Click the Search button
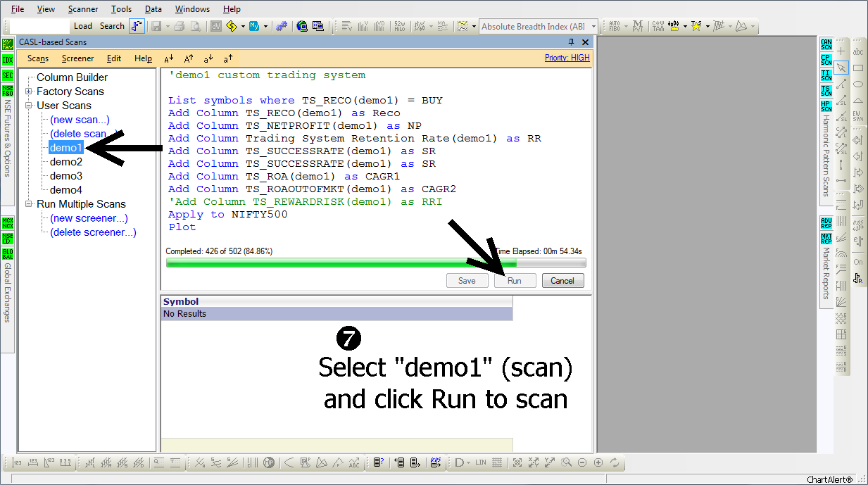868x485 pixels. click(x=112, y=26)
